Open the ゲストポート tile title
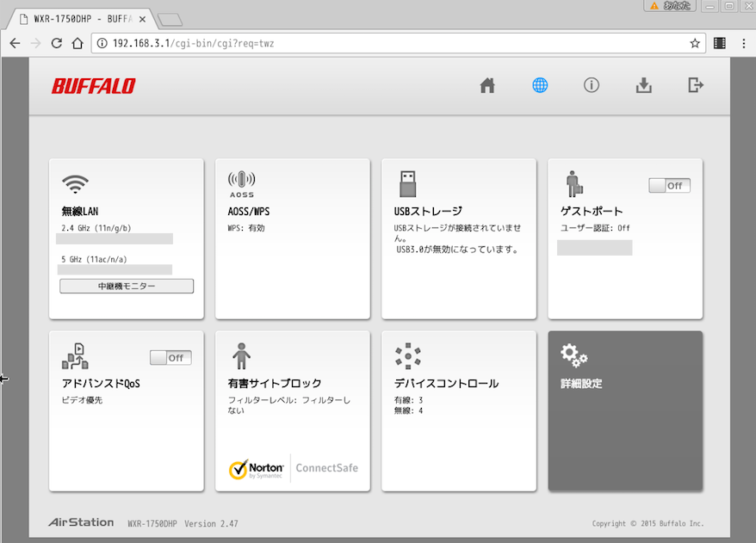Screen dimensions: 756x543 (x=592, y=211)
